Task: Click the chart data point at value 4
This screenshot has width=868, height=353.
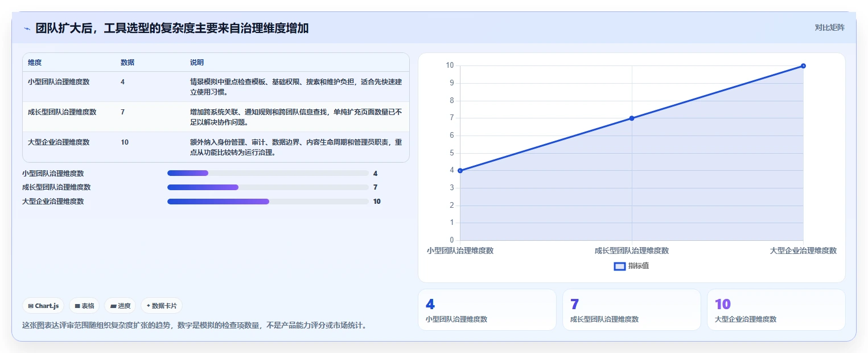Action: click(x=460, y=170)
